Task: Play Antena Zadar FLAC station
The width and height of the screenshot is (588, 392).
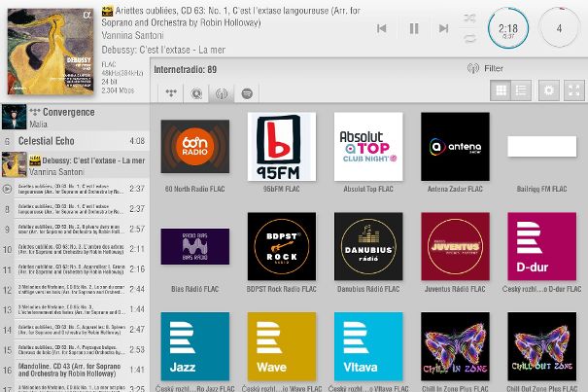Action: point(455,147)
